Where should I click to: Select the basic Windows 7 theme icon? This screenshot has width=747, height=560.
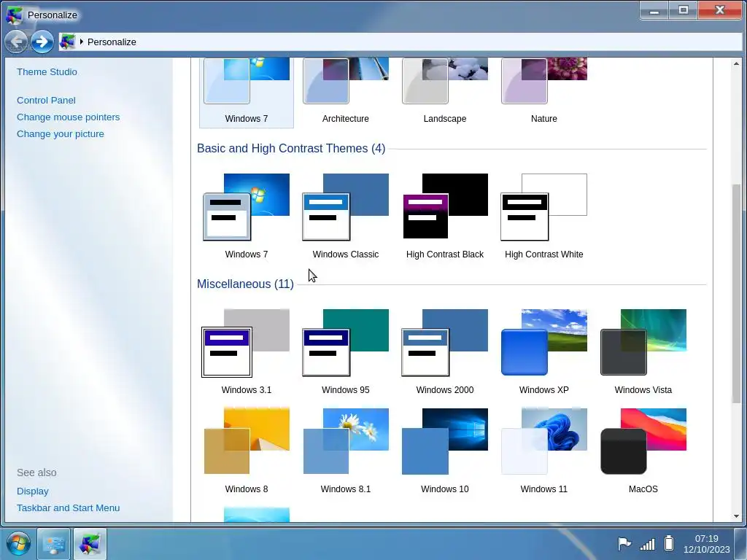coord(247,207)
